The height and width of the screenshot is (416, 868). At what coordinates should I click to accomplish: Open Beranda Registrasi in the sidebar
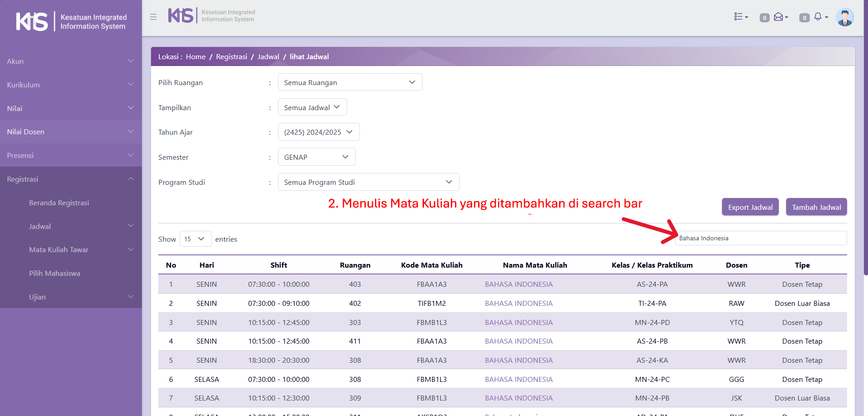pyautogui.click(x=59, y=203)
